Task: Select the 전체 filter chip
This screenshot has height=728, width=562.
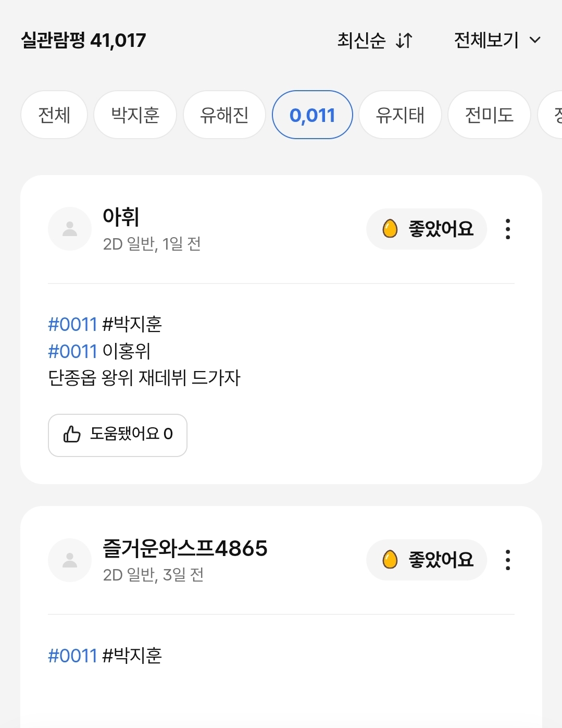Action: click(x=54, y=115)
